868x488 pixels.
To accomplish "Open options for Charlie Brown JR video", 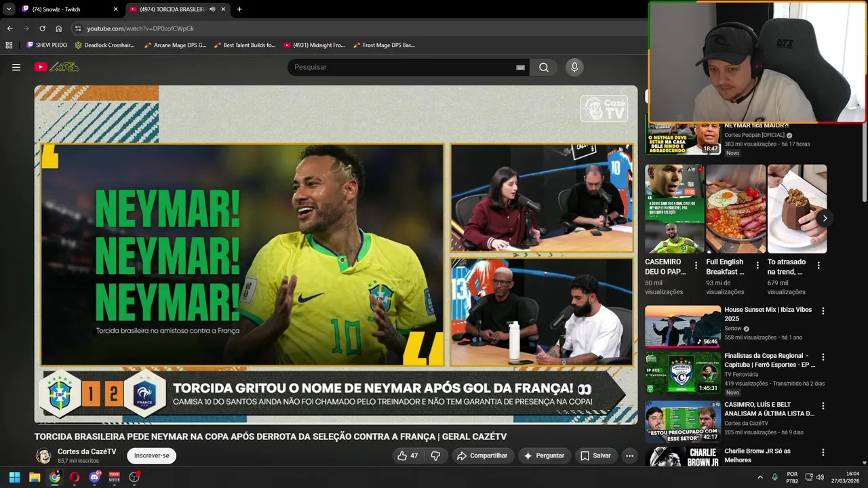I will pos(823,452).
